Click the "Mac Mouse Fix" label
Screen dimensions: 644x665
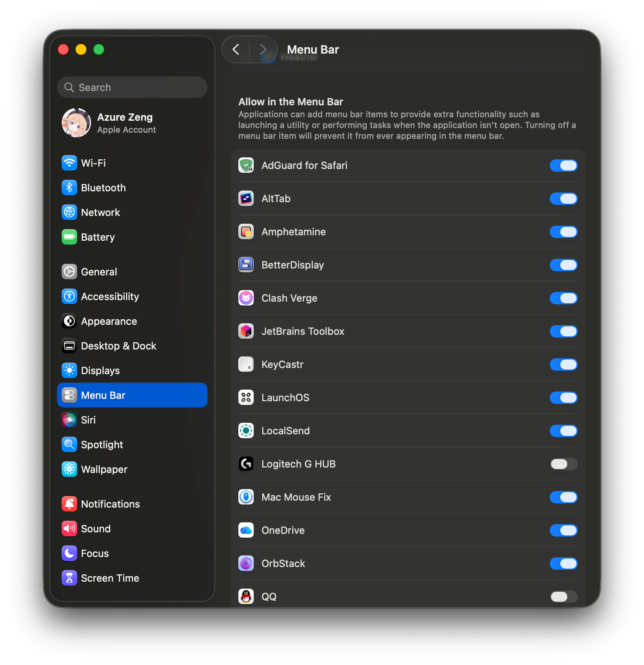296,497
